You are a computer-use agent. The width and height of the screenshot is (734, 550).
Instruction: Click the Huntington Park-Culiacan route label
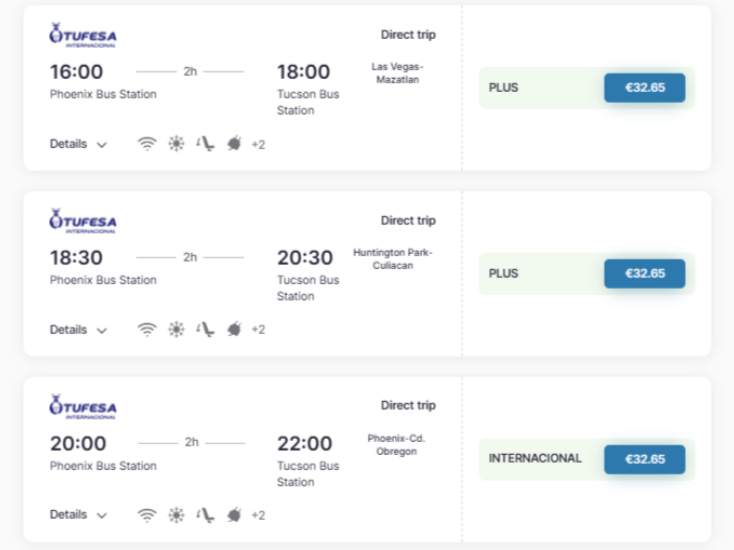pyautogui.click(x=393, y=259)
